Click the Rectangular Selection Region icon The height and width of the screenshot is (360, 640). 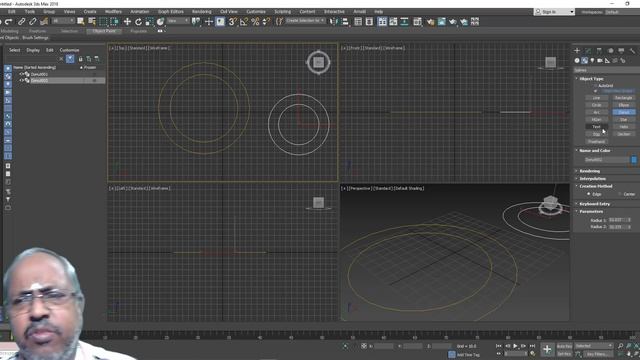click(x=103, y=22)
